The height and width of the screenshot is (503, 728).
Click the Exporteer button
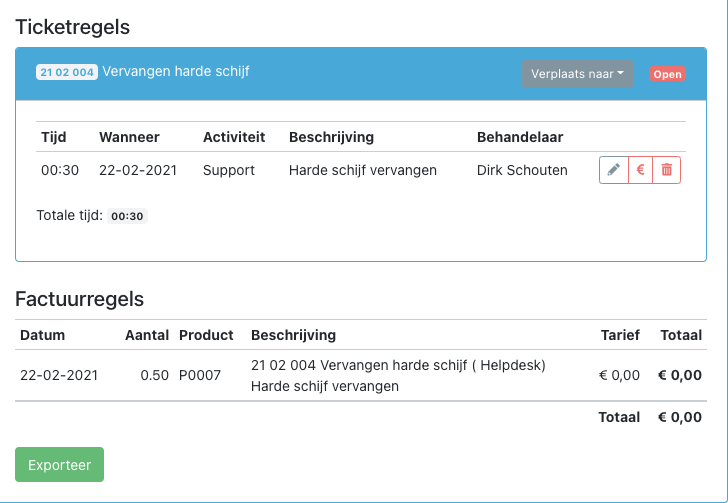59,464
